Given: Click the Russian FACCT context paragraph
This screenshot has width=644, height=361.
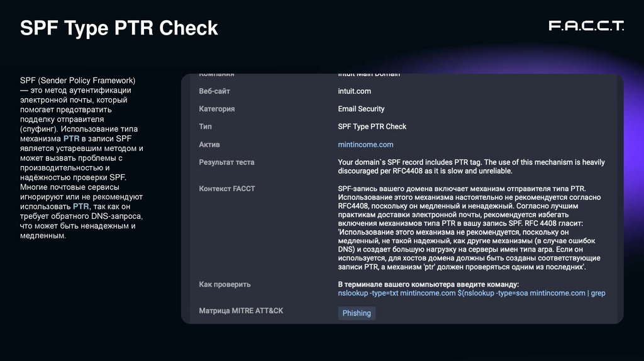Looking at the screenshot, I should click(x=469, y=228).
